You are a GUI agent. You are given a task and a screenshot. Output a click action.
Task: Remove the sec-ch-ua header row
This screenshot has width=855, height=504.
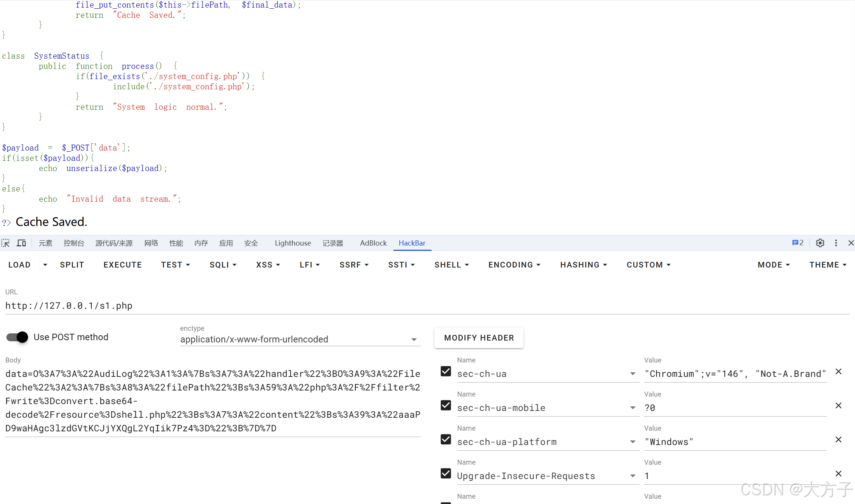(838, 372)
